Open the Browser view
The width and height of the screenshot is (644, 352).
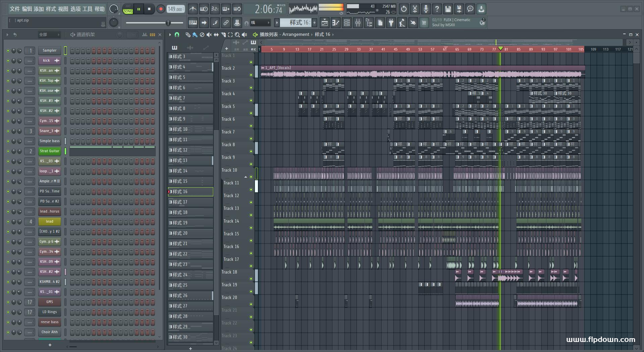[x=369, y=23]
